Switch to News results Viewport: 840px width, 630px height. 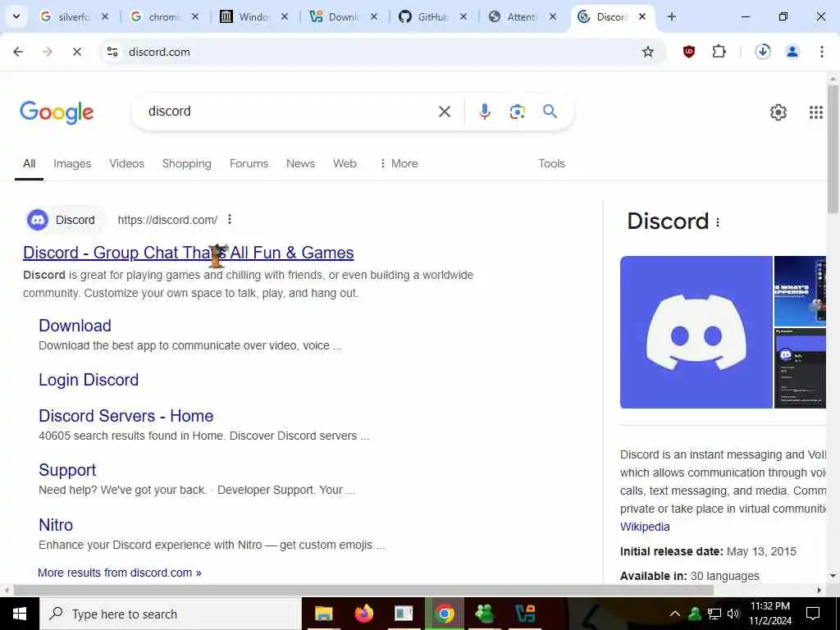point(300,163)
